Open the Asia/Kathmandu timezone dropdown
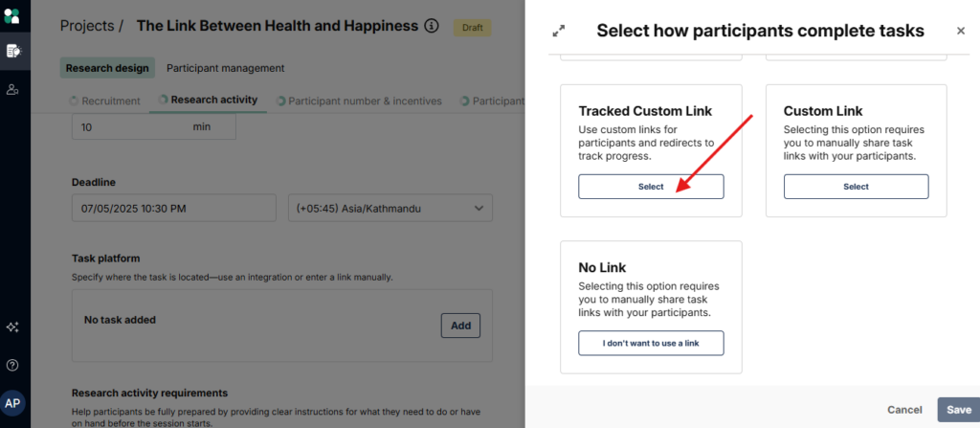 [390, 208]
